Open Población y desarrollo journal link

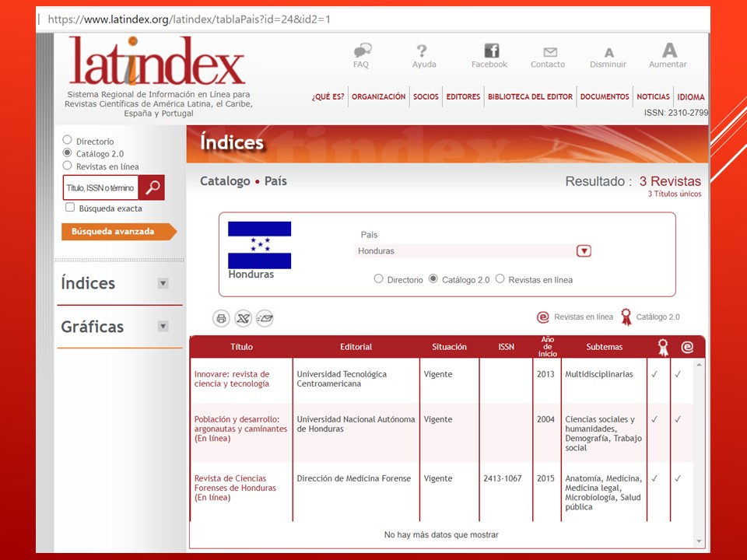tap(240, 429)
